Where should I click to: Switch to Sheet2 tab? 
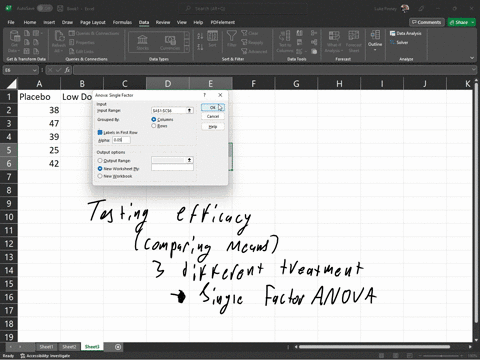[69, 347]
